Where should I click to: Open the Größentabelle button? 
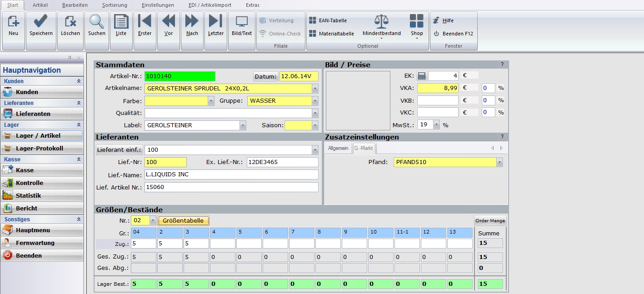[183, 221]
